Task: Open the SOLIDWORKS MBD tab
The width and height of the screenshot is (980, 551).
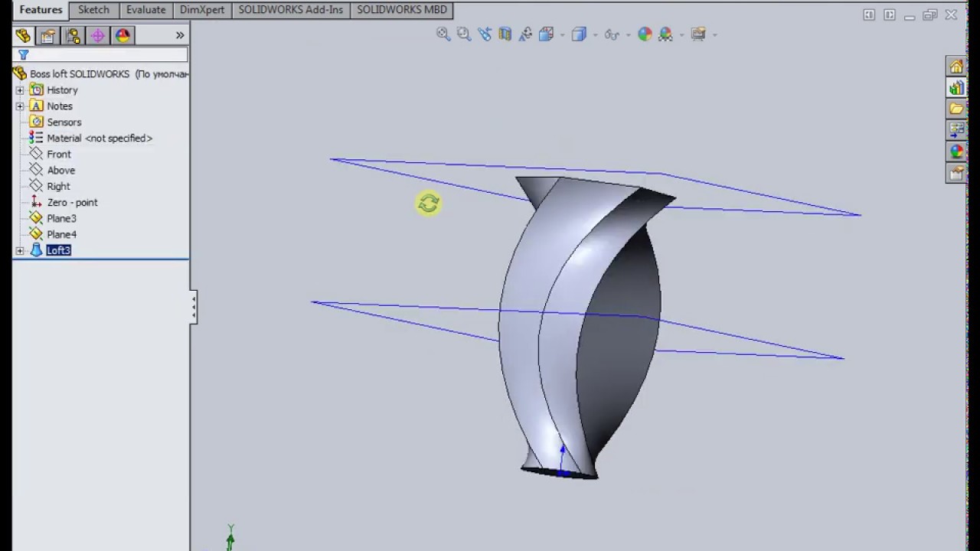Action: click(402, 10)
